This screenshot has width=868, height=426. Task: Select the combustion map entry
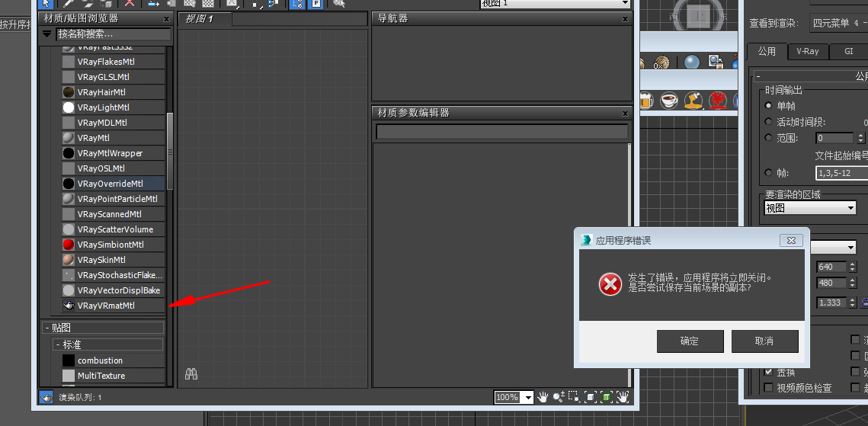(113, 360)
